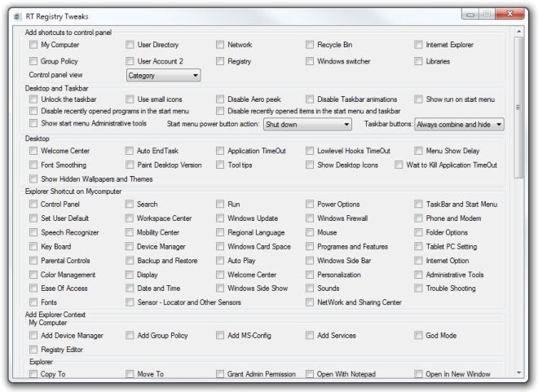Enable Disable Aero peek option
The width and height of the screenshot is (538, 392).
(221, 99)
